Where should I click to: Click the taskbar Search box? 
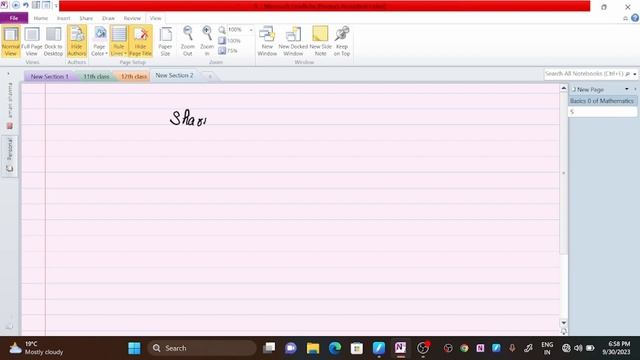(x=202, y=348)
